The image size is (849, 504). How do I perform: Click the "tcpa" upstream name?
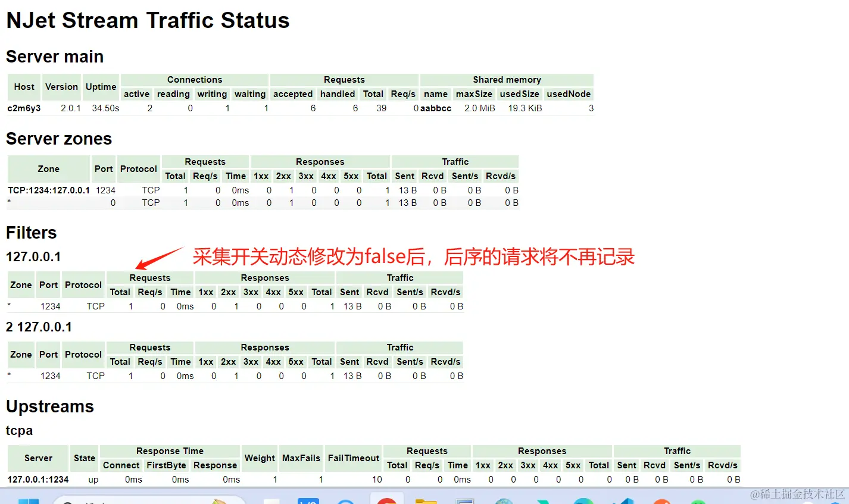20,431
